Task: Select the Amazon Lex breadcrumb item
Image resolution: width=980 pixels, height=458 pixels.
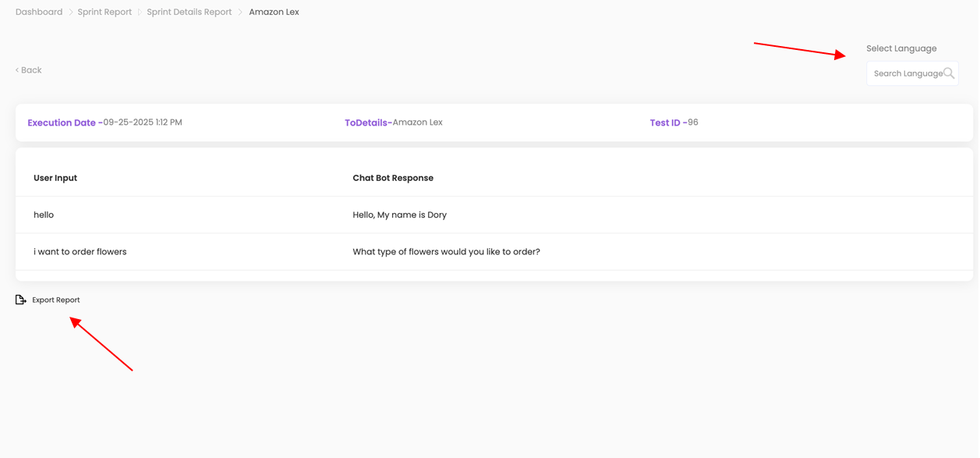Action: [274, 12]
